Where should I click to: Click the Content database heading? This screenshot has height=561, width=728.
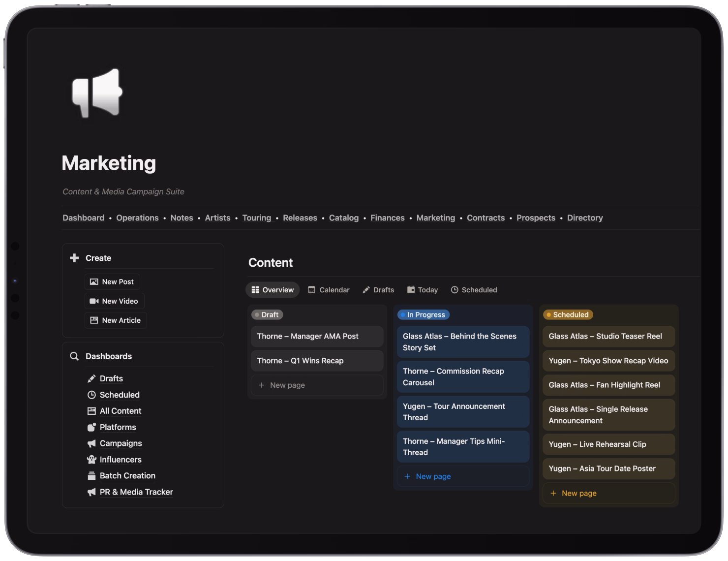[x=271, y=263]
